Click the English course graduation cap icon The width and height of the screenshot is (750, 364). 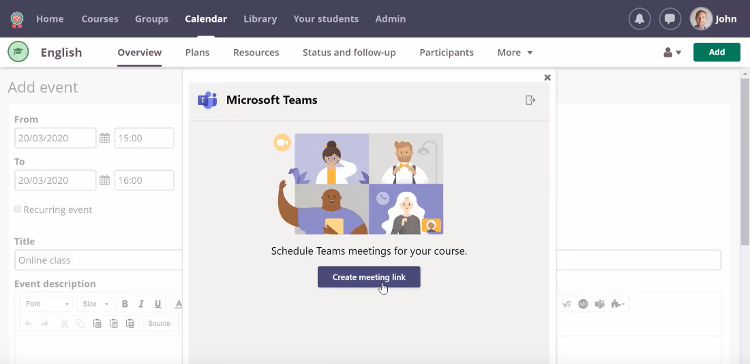click(18, 52)
